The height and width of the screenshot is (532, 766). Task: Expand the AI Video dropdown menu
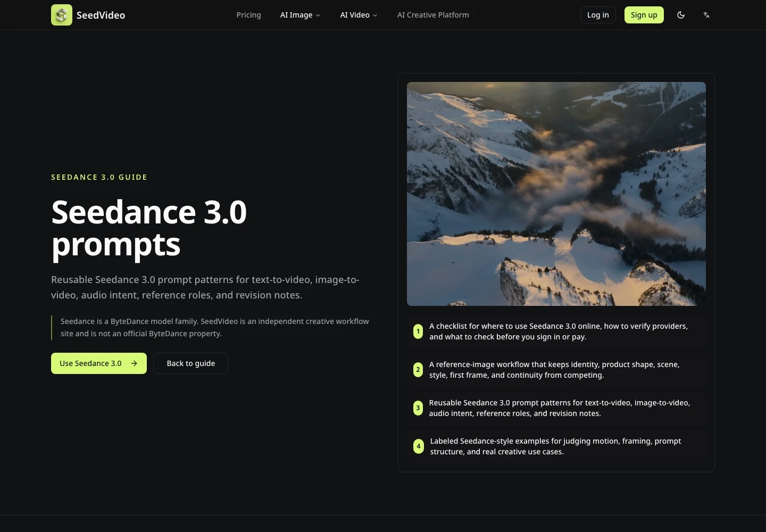click(x=359, y=15)
